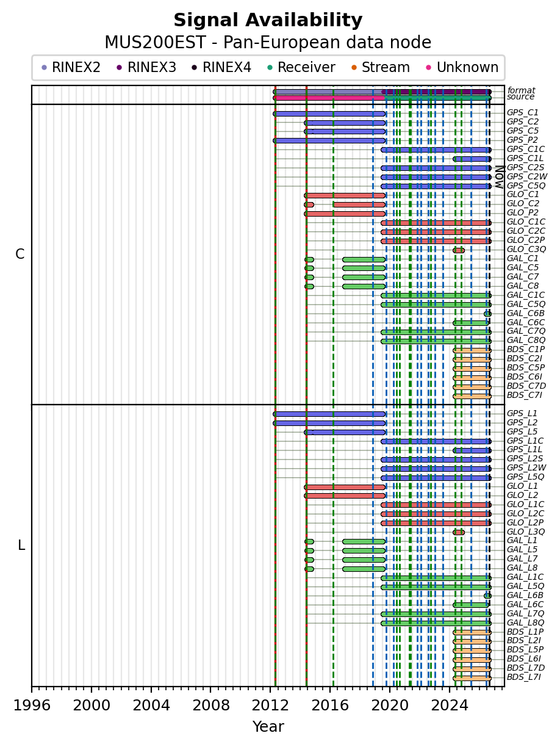Click the GPS_C1 row label

pos(523,113)
